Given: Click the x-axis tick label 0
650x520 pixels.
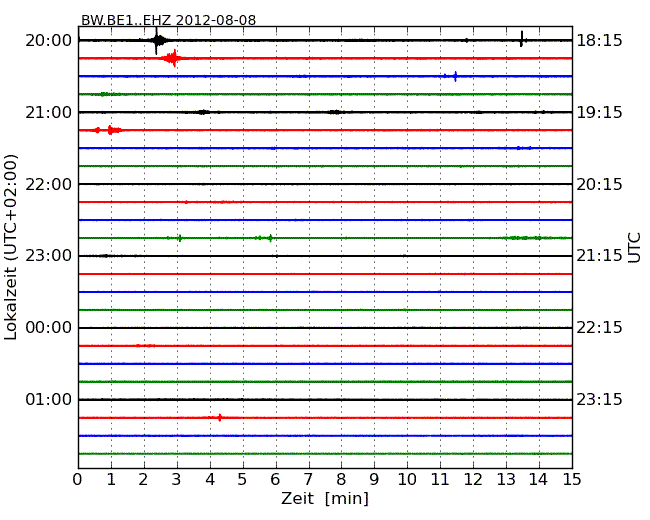Looking at the screenshot, I should coord(78,479).
